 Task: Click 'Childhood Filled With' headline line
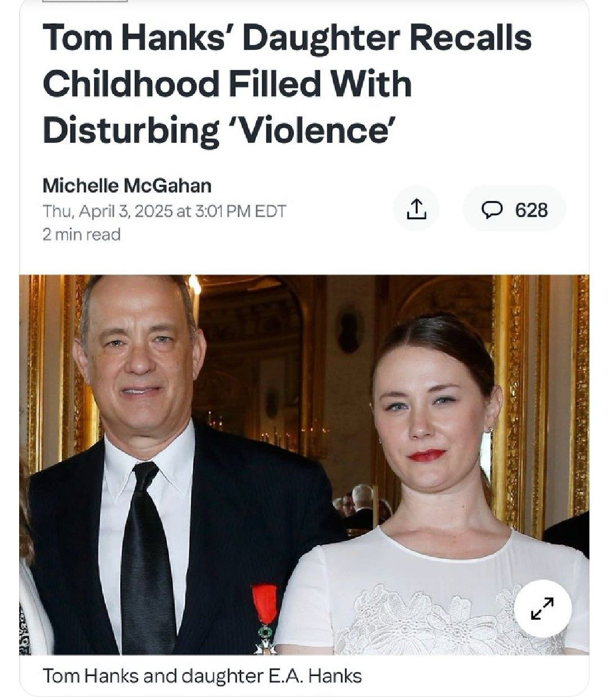click(227, 84)
